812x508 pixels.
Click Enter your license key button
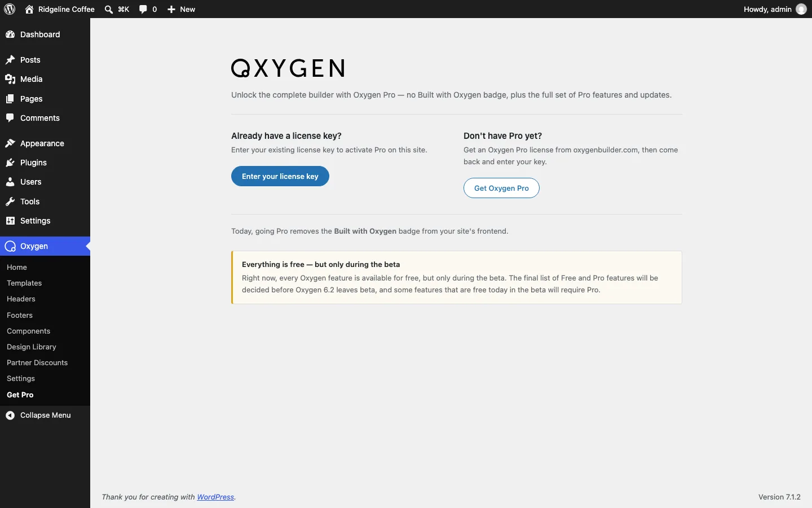click(280, 176)
